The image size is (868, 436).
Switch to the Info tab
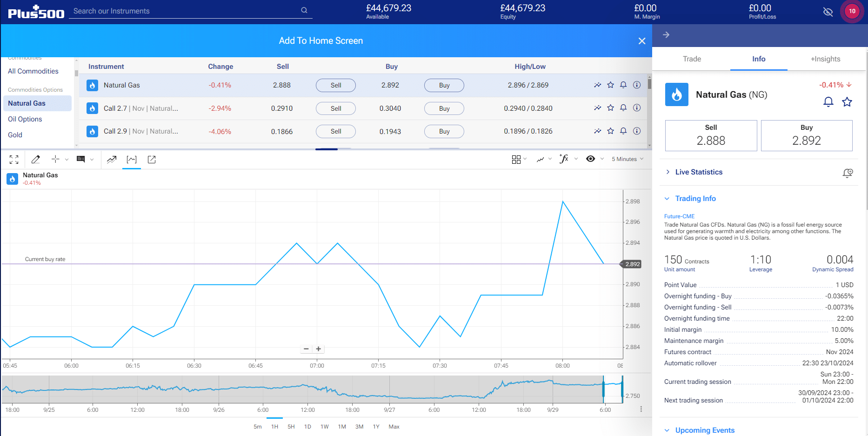pyautogui.click(x=759, y=59)
